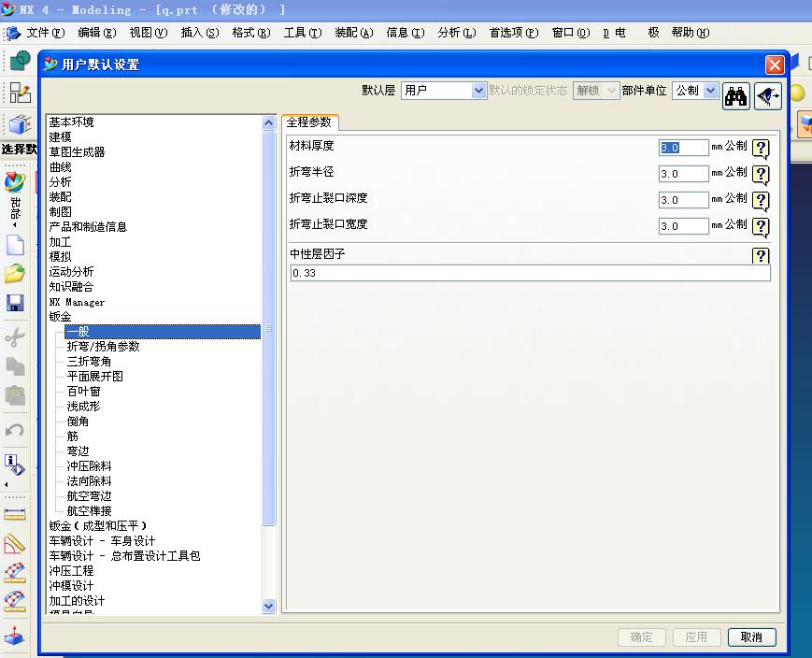Open the 工具 menu

[x=303, y=33]
